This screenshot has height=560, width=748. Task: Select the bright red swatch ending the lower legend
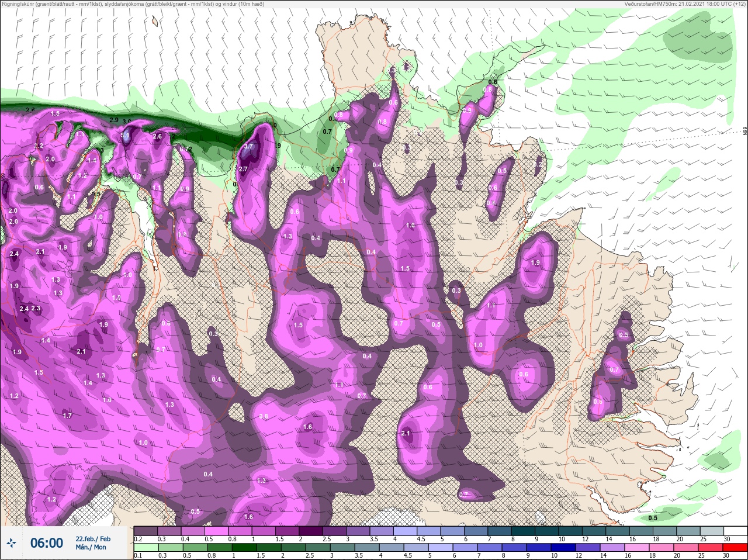coord(735,548)
